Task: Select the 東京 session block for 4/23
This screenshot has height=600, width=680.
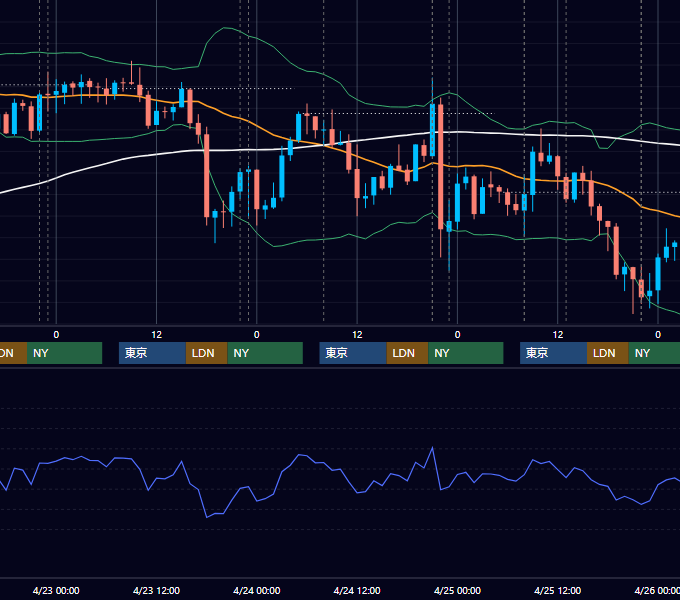Action: pos(152,353)
